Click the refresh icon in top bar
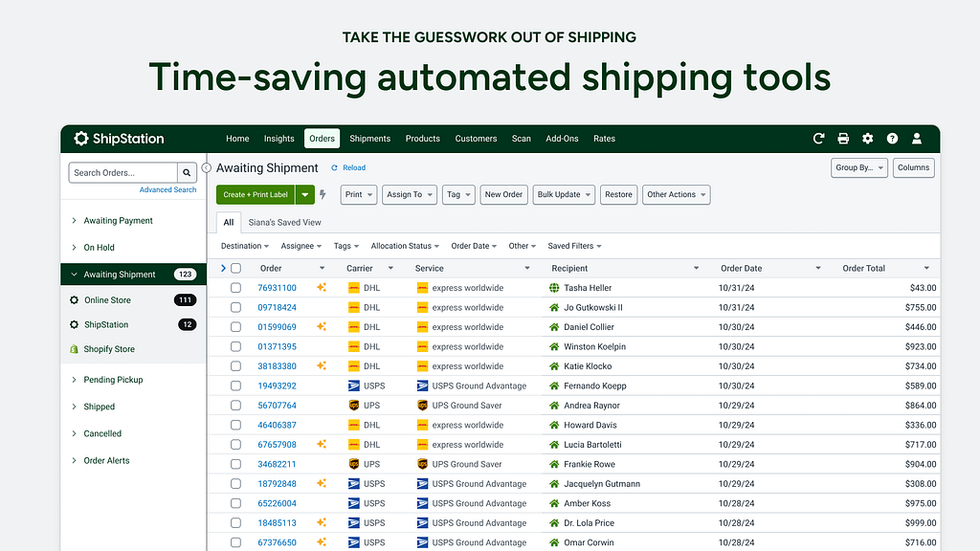 [x=819, y=139]
